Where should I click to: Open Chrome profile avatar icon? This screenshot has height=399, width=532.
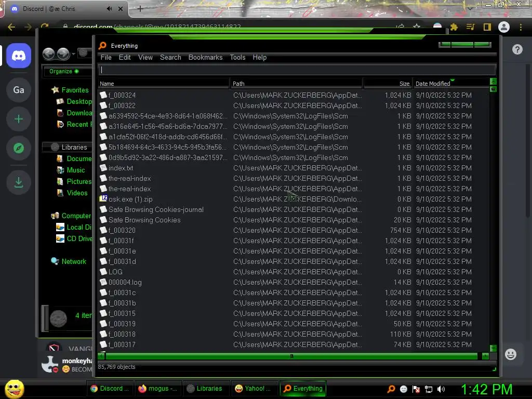click(x=504, y=27)
